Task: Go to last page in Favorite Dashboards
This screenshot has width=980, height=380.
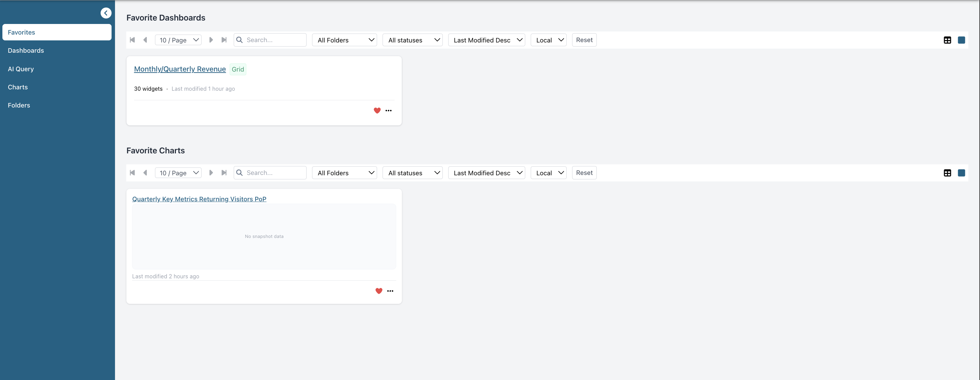Action: click(x=224, y=40)
